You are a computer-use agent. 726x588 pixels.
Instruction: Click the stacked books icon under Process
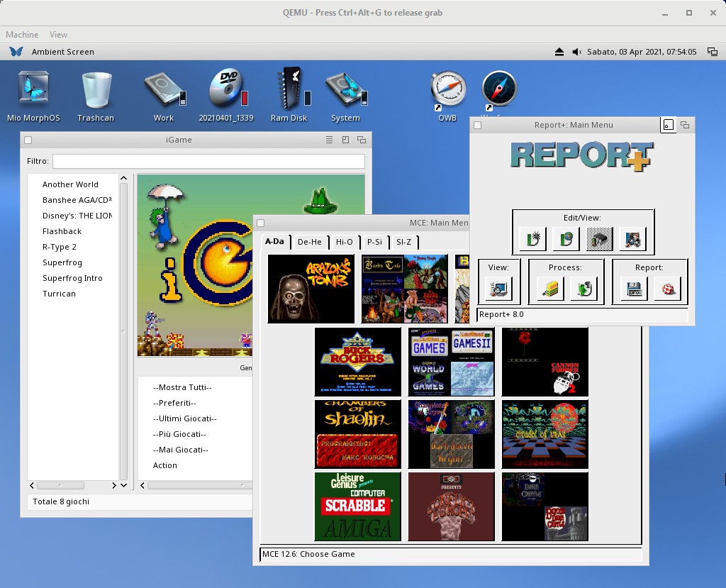pos(551,289)
